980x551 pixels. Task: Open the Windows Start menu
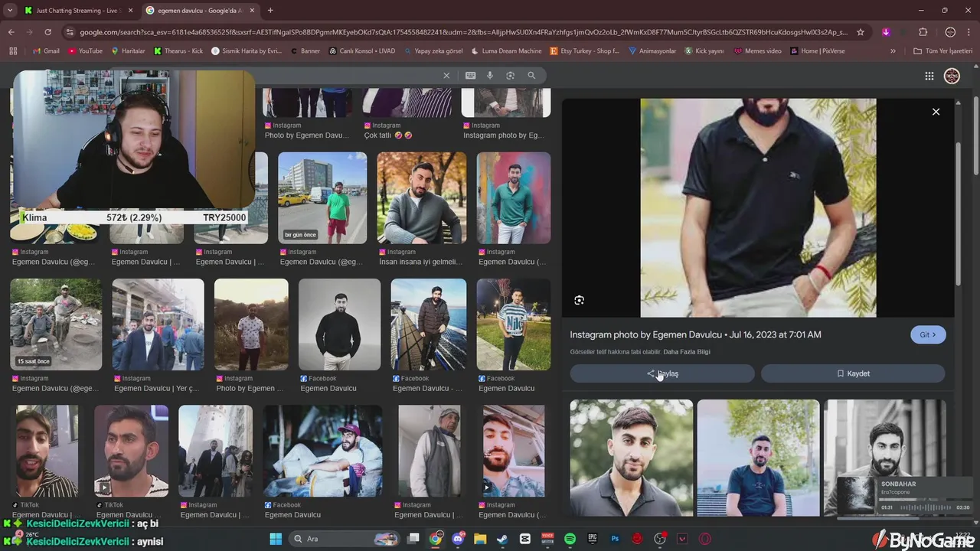point(276,539)
